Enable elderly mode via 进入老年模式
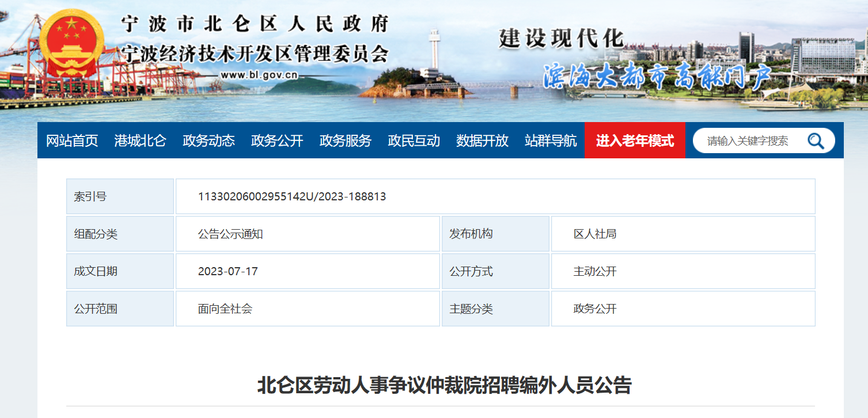This screenshot has height=418, width=868. (x=635, y=140)
